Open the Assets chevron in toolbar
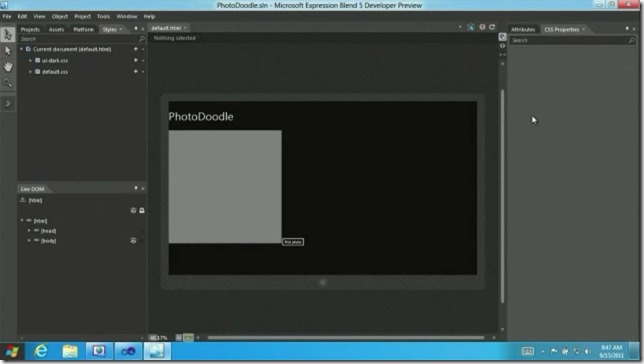The height and width of the screenshot is (364, 644). coord(8,104)
